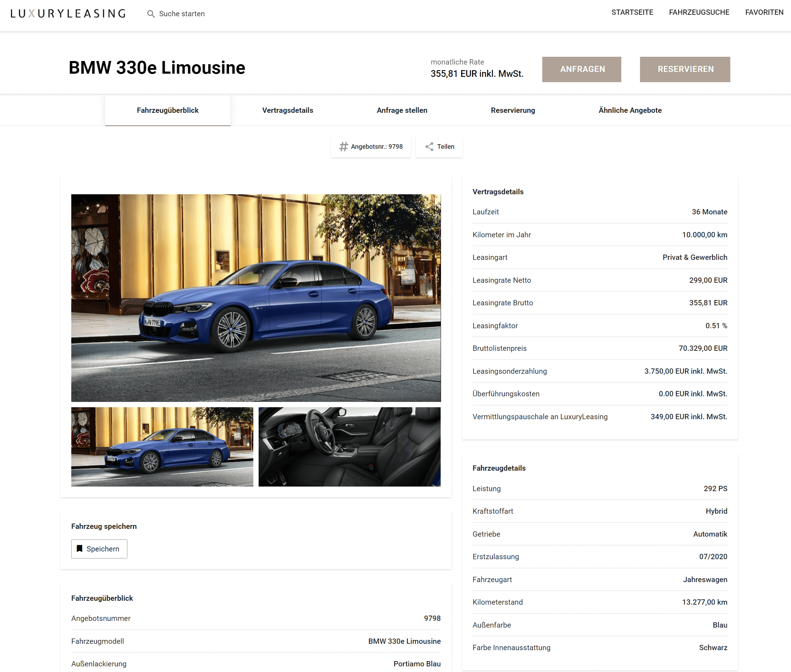The height and width of the screenshot is (672, 791).
Task: Click the hash icon beside Angebotsnr.
Action: point(344,147)
